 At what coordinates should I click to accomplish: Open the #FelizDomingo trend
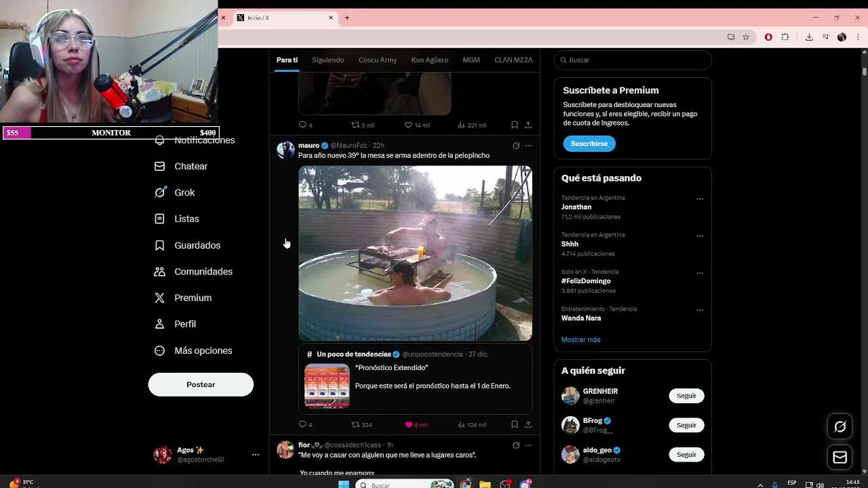586,281
